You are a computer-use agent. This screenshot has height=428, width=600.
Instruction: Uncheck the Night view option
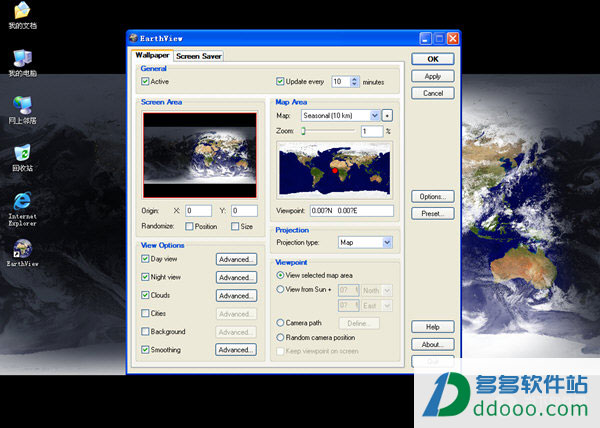[145, 277]
